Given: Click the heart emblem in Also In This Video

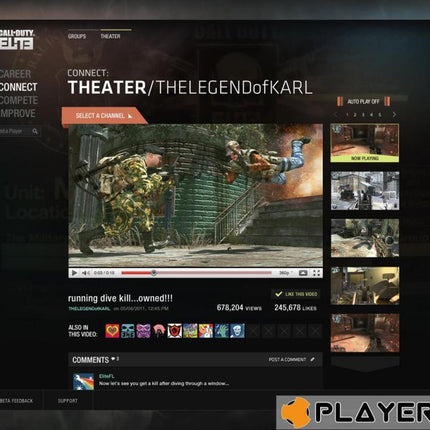Looking at the screenshot, I should click(x=112, y=331).
